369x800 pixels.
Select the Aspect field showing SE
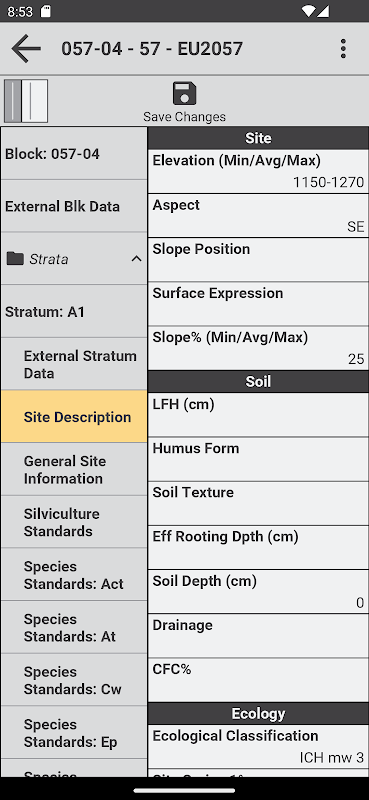point(258,215)
